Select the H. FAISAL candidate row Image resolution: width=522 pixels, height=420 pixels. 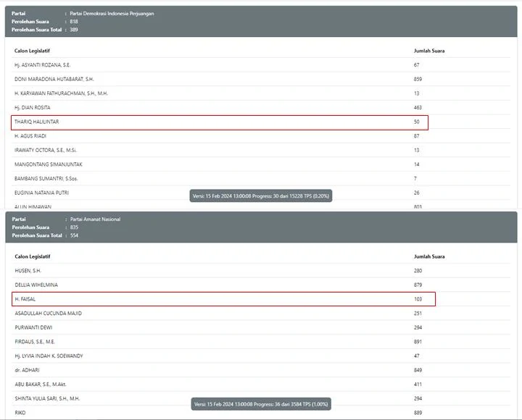tap(223, 299)
